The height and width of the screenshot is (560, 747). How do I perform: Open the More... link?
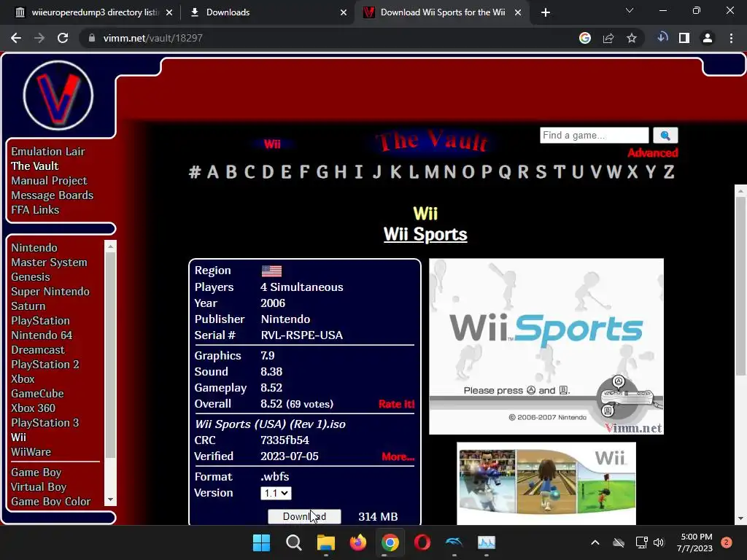(398, 456)
